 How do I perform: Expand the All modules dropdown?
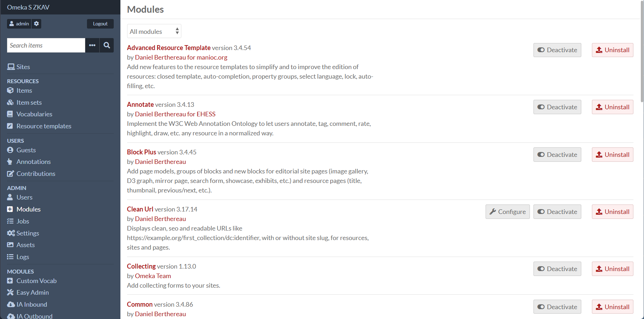click(154, 31)
